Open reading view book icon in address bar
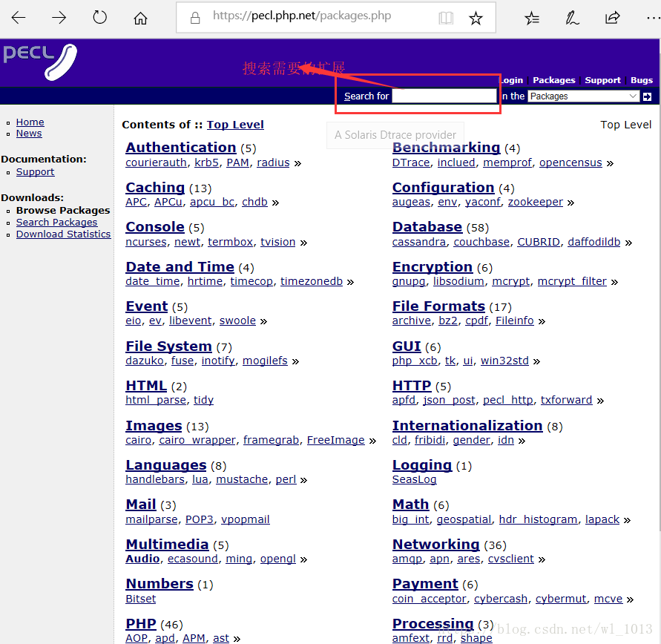661x644 pixels. [446, 18]
